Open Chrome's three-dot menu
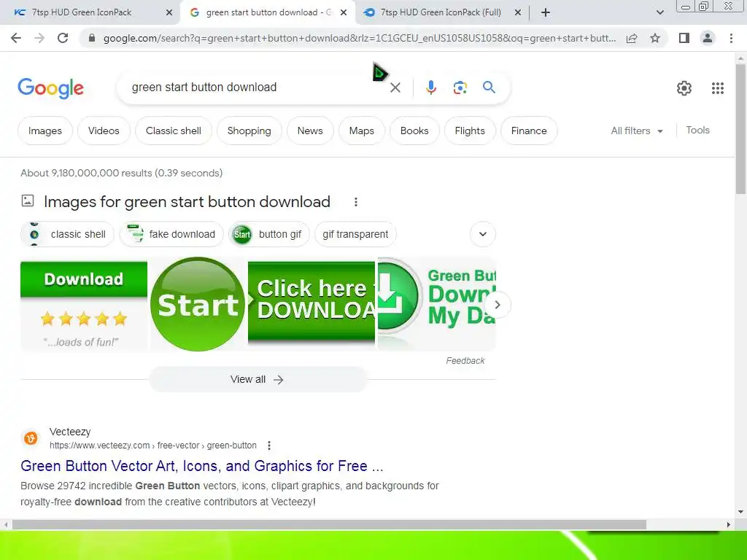This screenshot has height=560, width=747. tap(731, 38)
